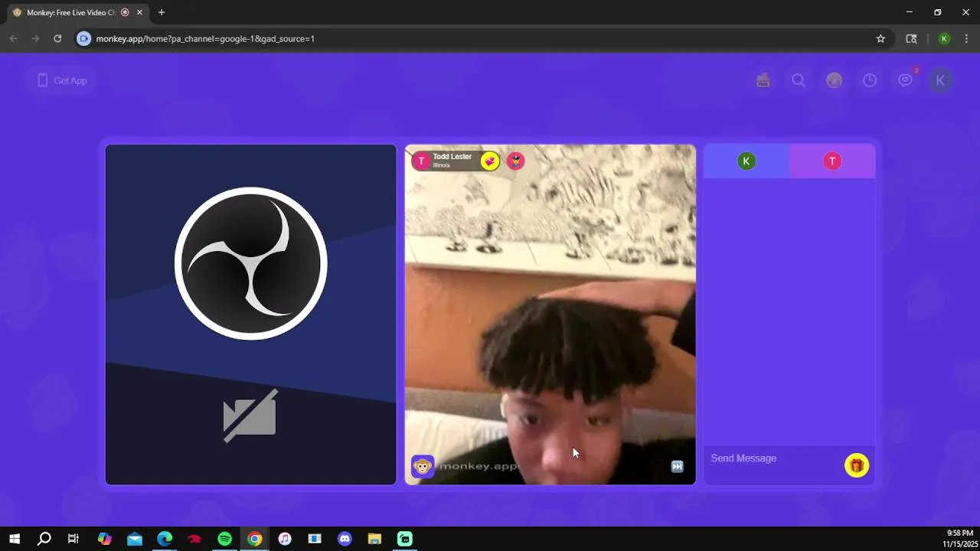The width and height of the screenshot is (980, 551).
Task: Click your own OBS camera preview panel
Action: 251,315
